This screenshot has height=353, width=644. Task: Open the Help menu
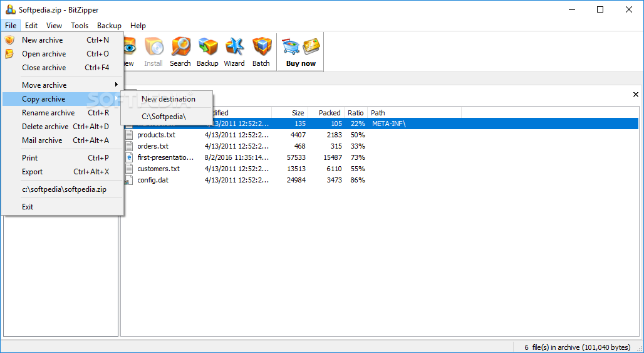tap(138, 26)
